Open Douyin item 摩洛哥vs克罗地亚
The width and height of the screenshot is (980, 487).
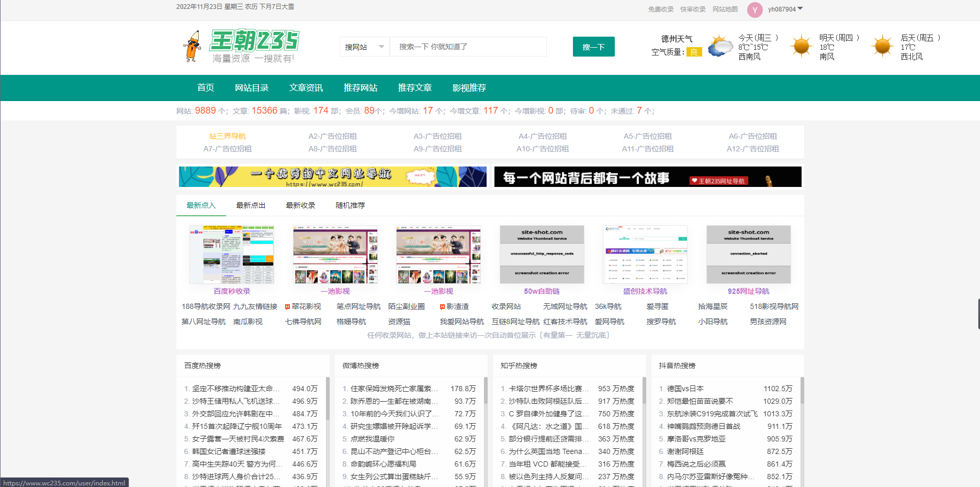pos(696,439)
